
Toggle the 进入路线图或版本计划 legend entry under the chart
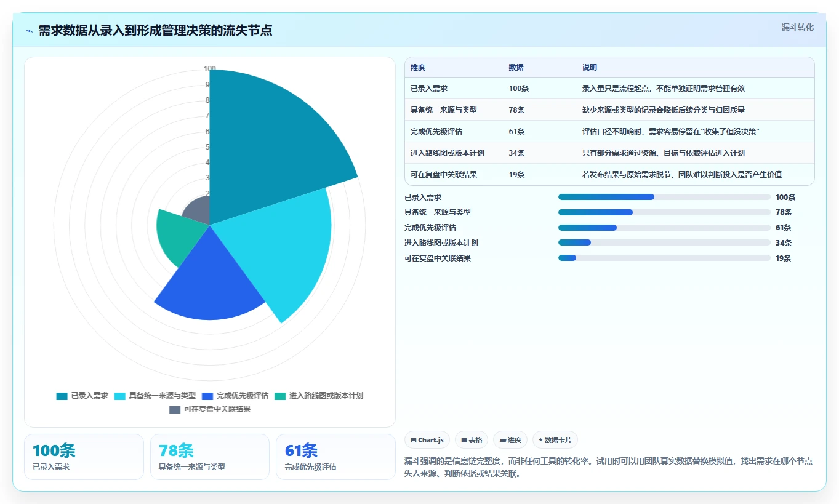tap(319, 396)
